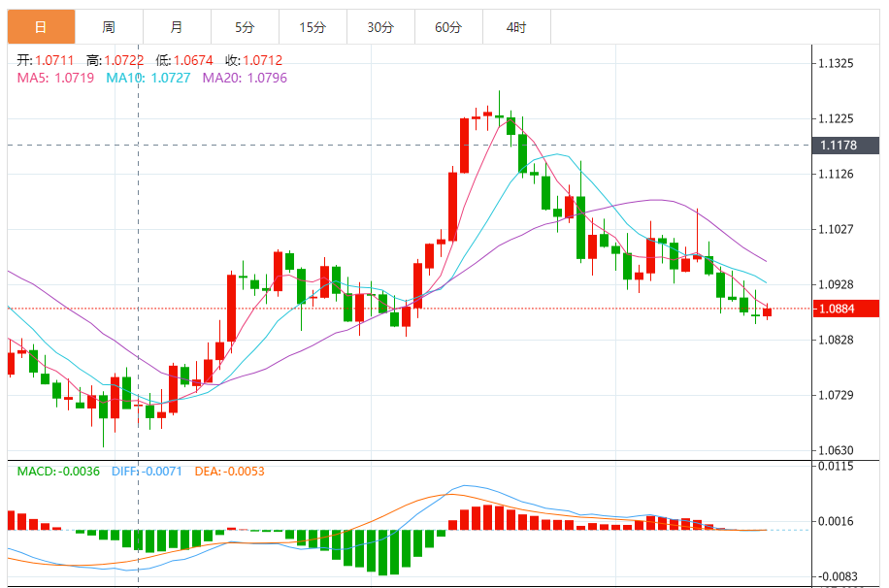Viewport: 889px width, 588px height.
Task: Open the 60分 timeframe tab
Action: 449,26
